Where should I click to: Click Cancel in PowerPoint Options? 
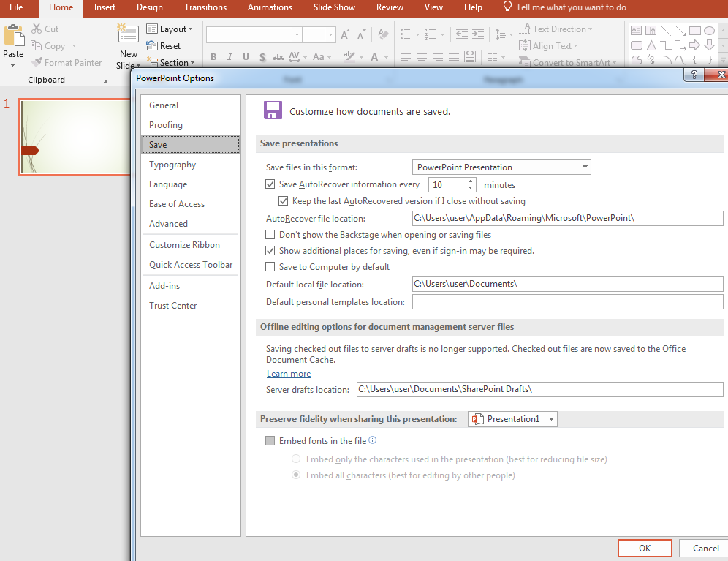[x=705, y=548]
